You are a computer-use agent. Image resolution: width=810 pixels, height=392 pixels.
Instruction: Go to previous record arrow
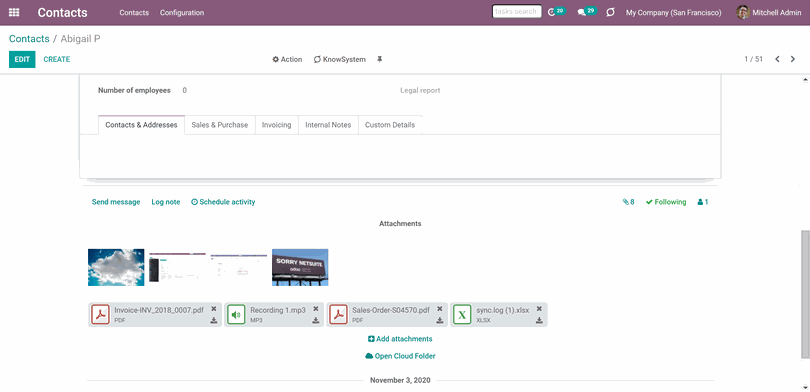coord(777,59)
